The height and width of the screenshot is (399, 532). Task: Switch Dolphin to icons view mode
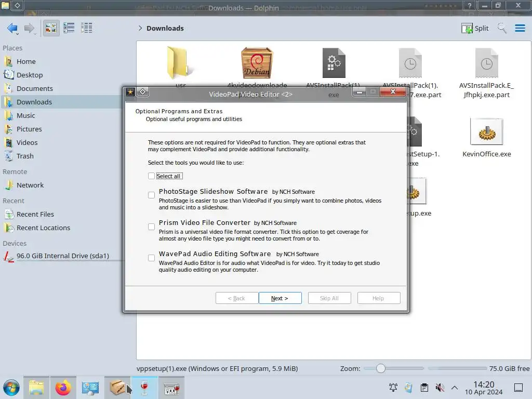(51, 28)
